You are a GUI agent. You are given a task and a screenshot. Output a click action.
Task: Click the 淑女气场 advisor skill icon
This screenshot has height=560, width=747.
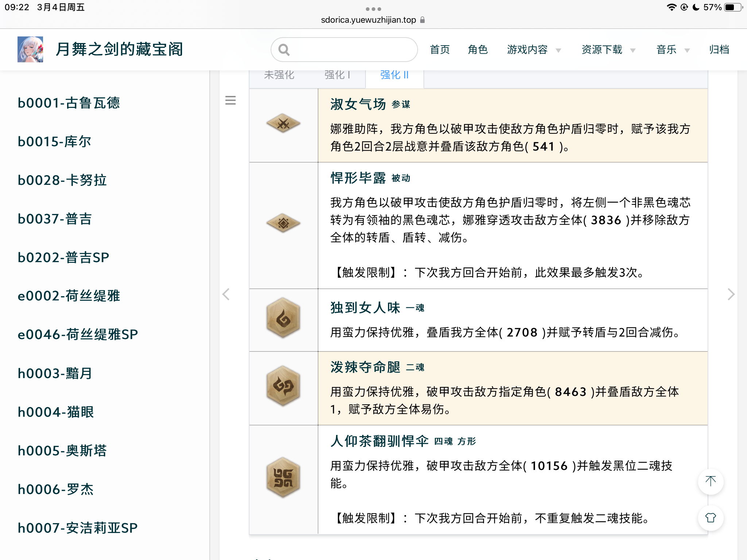coord(283,124)
